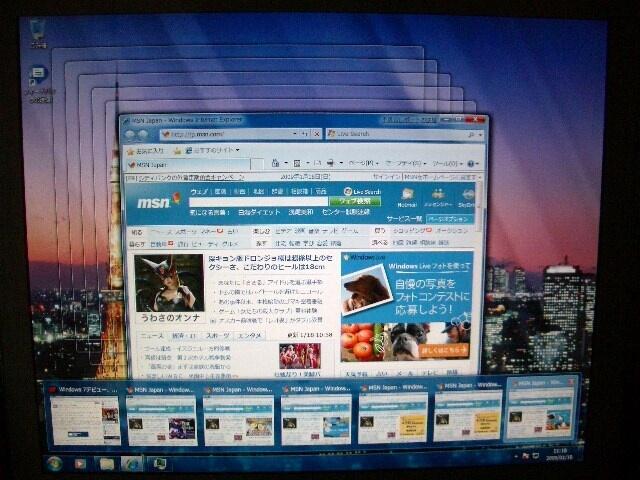Click the monitor icon in taskbar
This screenshot has height=480, width=640.
point(160,463)
